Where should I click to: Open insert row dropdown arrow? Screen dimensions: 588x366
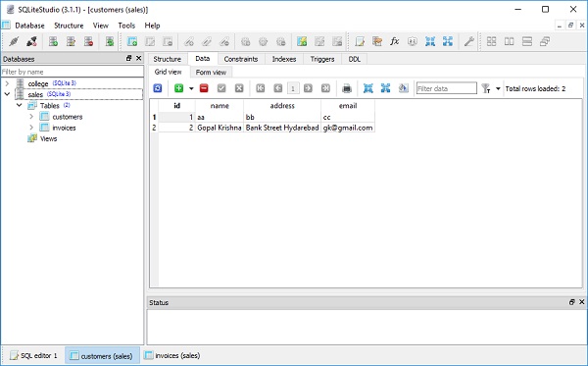[x=191, y=88]
